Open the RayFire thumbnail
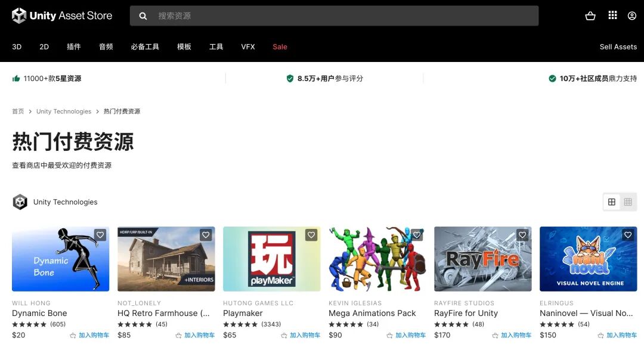 pyautogui.click(x=482, y=259)
